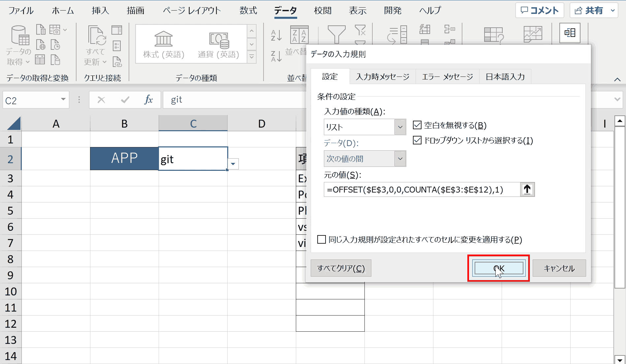Switch to the 入力時メッセージ tab
Image resolution: width=626 pixels, height=364 pixels.
pyautogui.click(x=383, y=77)
